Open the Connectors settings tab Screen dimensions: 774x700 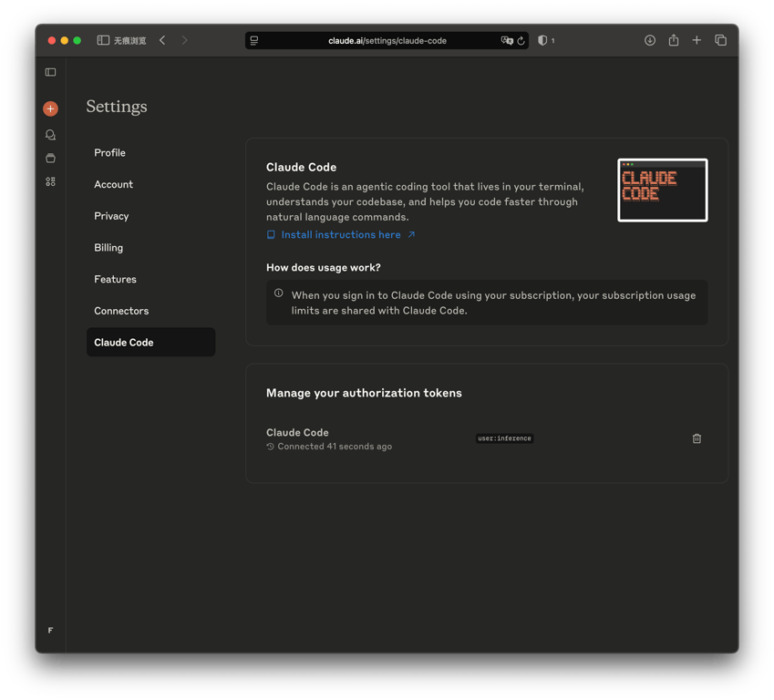tap(150, 311)
